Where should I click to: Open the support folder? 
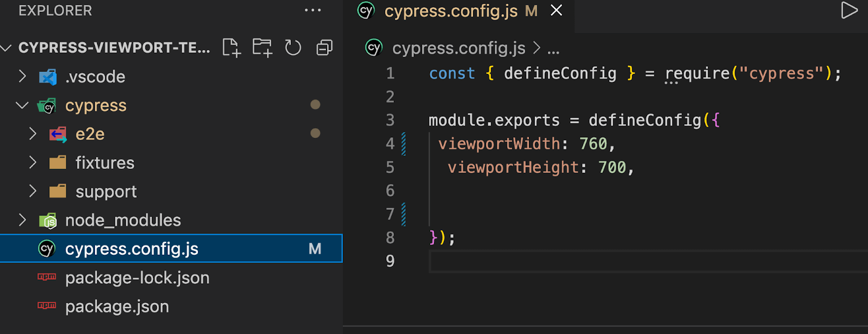pyautogui.click(x=106, y=192)
